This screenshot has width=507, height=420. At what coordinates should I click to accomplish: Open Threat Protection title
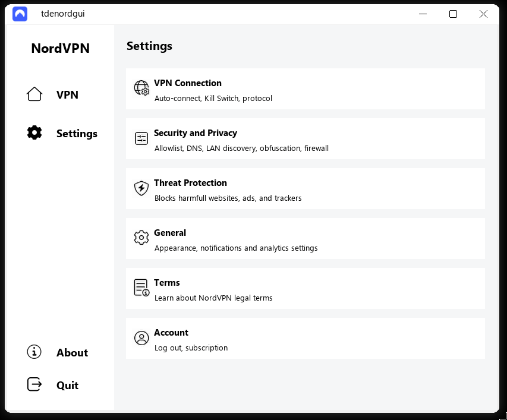click(190, 183)
